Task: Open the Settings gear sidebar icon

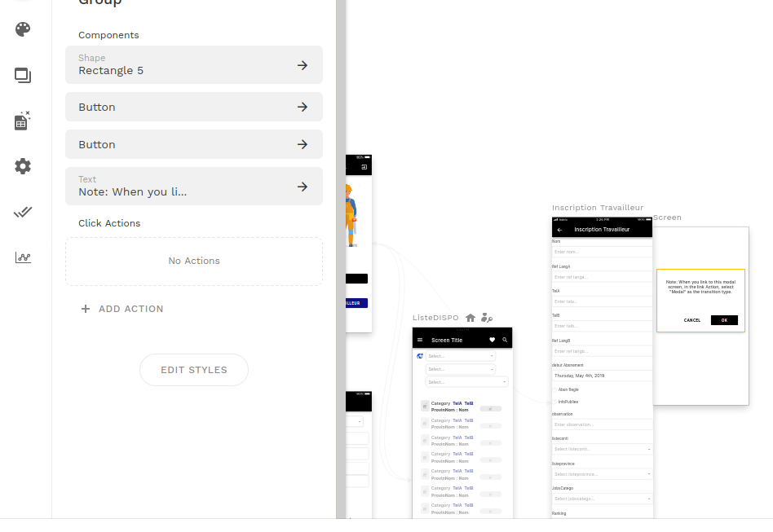Action: [23, 166]
